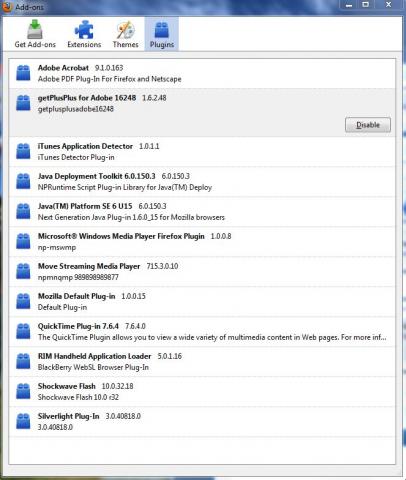406x480 pixels.
Task: Click the Java(TM) Platform SE 6 icon
Action: [23, 211]
